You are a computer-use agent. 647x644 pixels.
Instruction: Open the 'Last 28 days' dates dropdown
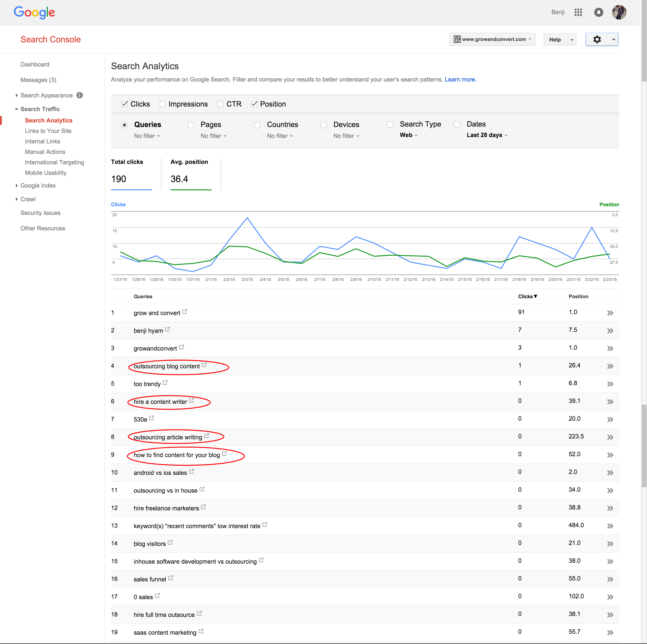(x=487, y=135)
